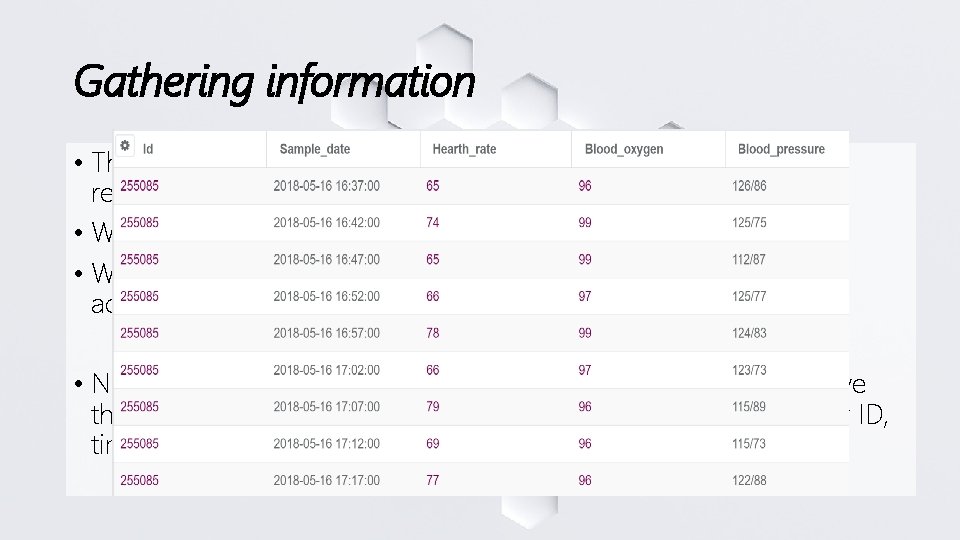This screenshot has height=540, width=960.
Task: Select blood pressure value 115/73
Action: click(749, 443)
